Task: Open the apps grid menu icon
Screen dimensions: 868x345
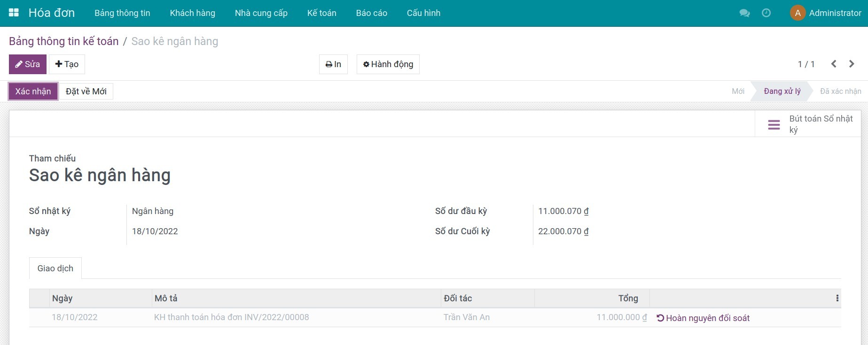Action: [x=14, y=13]
